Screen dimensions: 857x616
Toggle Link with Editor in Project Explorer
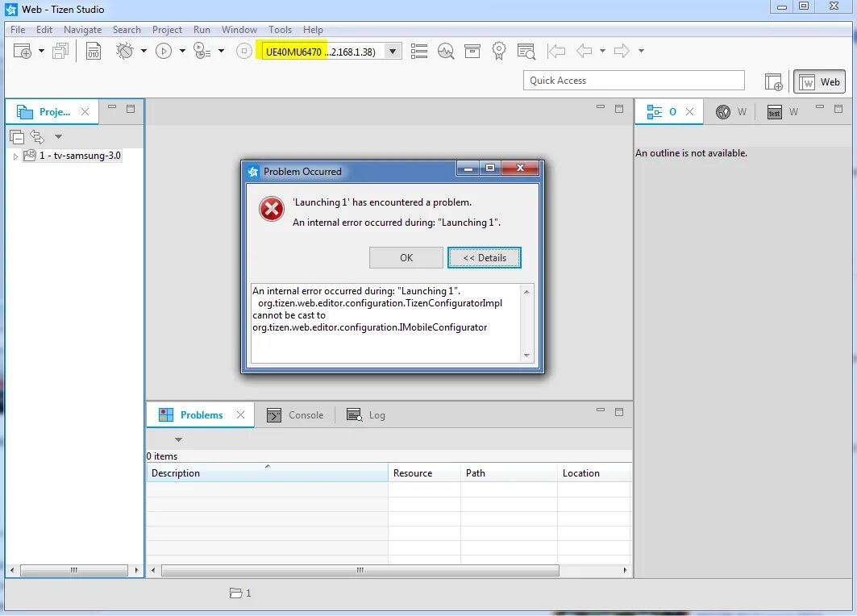click(x=37, y=136)
